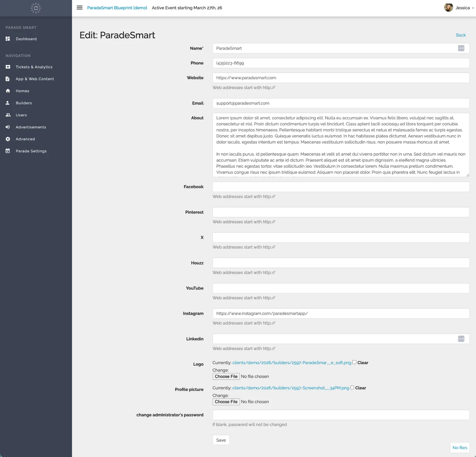Click the change administrator's password field
The height and width of the screenshot is (457, 476).
(x=341, y=415)
